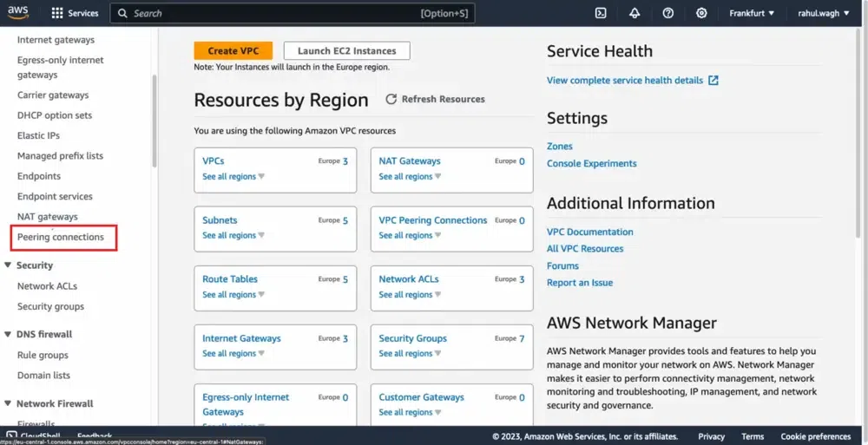
Task: Open the Terms footer link
Action: [753, 436]
